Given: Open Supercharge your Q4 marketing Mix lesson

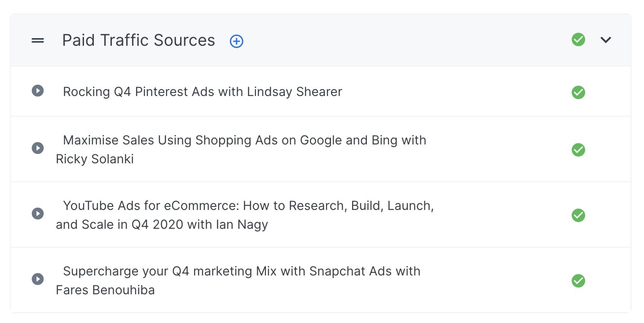Looking at the screenshot, I should (238, 280).
